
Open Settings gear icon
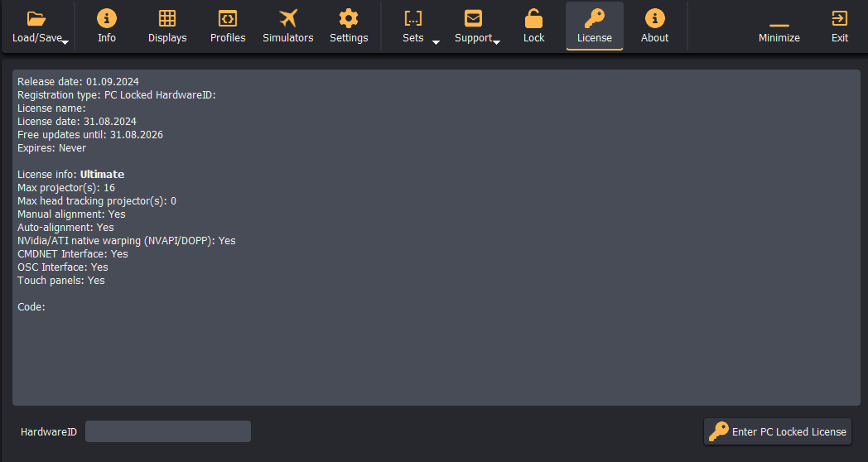coord(349,18)
